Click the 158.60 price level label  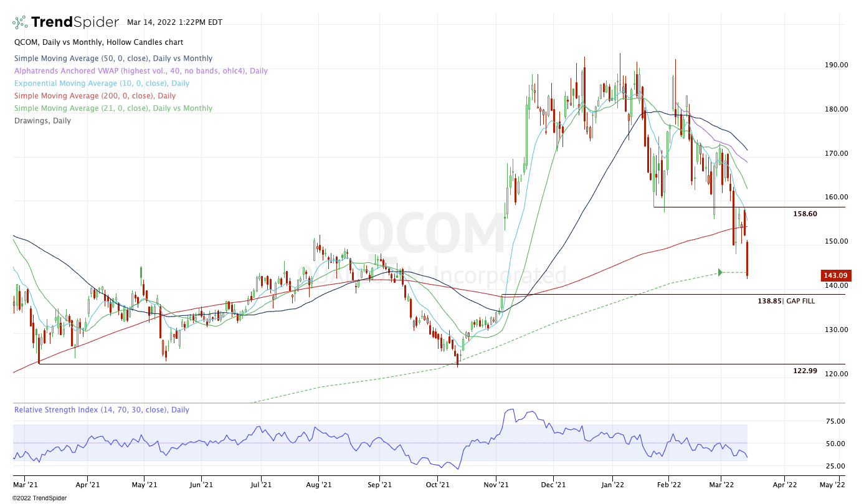[805, 214]
